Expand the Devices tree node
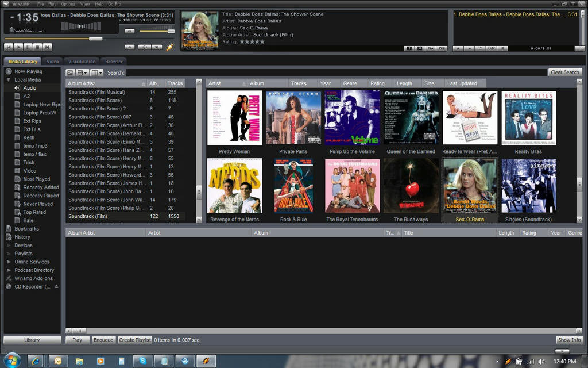 click(8, 245)
